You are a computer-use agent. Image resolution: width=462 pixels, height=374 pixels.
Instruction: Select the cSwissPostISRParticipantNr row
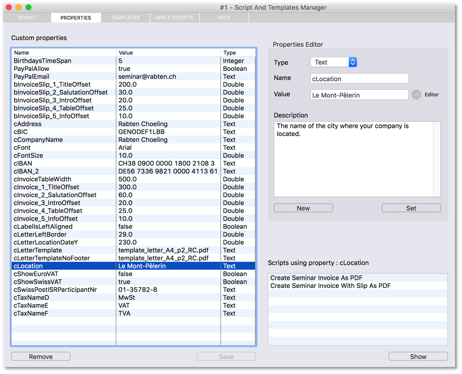(x=133, y=290)
